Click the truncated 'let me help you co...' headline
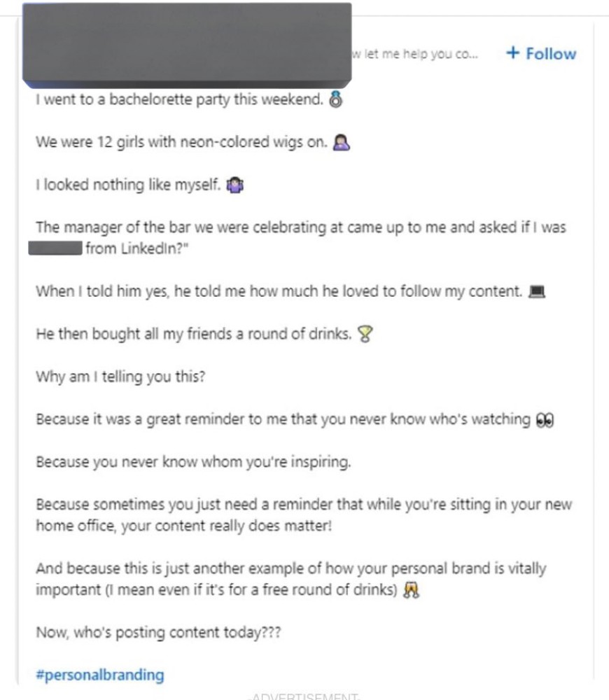Viewport: 609px width, 700px height. (414, 54)
